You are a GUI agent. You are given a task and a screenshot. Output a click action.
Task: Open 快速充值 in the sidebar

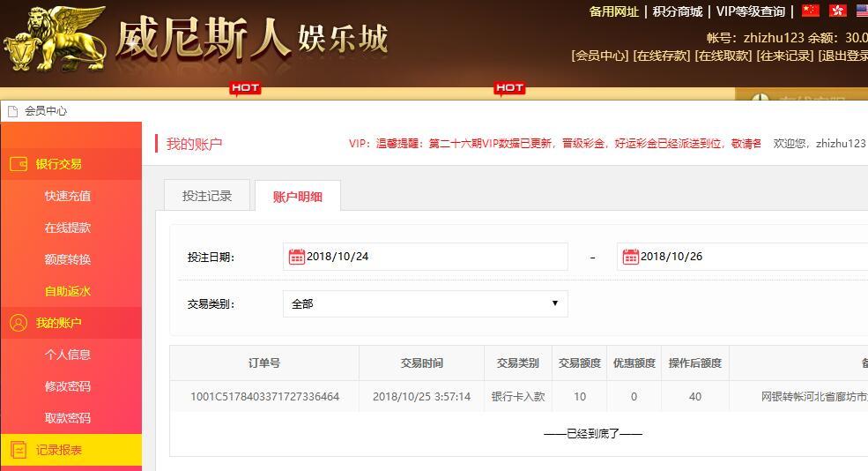68,196
